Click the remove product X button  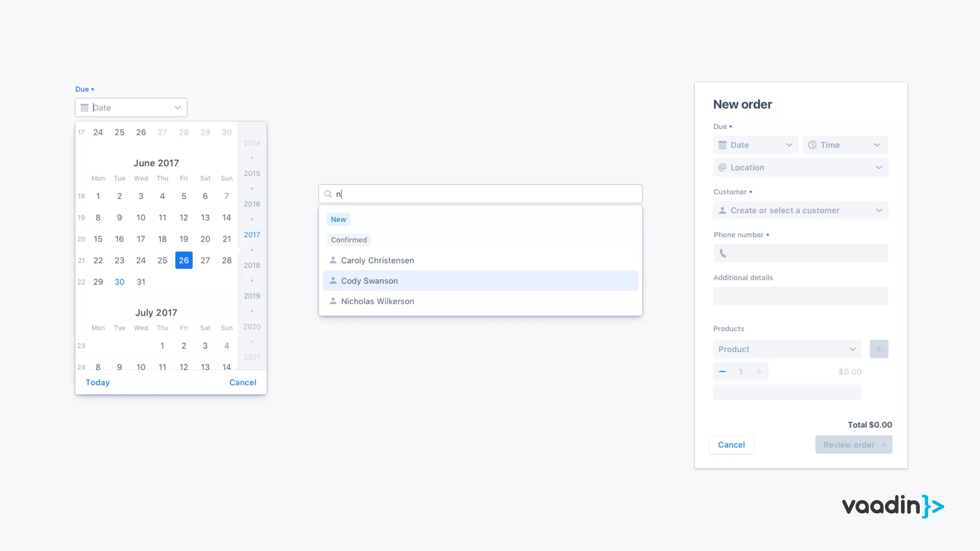879,349
